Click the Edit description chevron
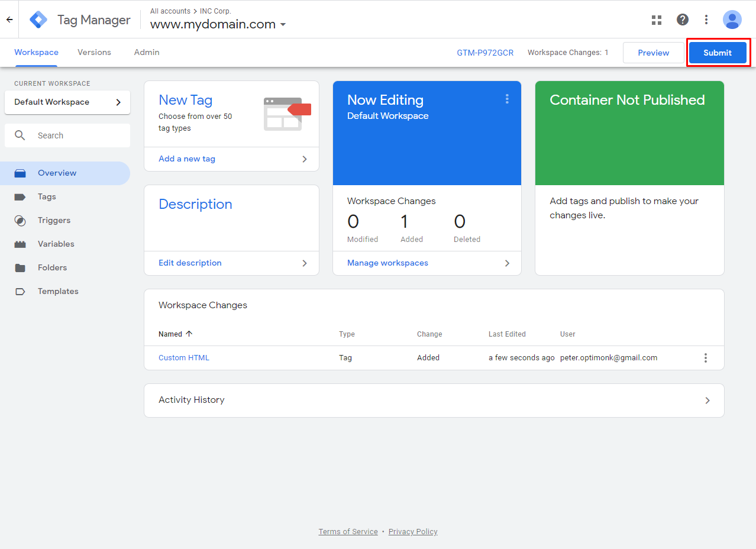 305,263
